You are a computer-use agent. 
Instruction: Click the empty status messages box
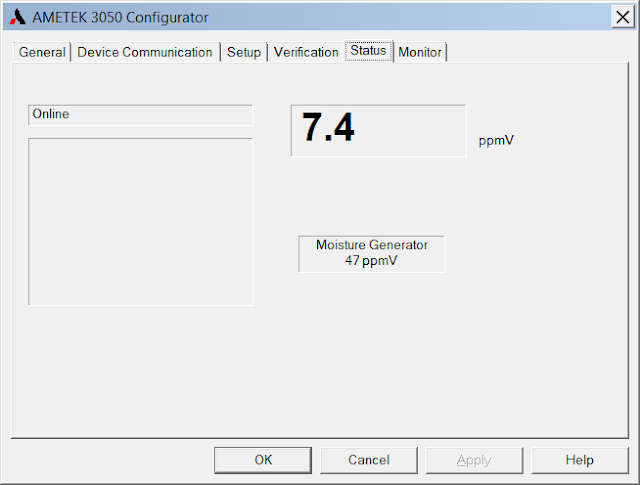(140, 222)
